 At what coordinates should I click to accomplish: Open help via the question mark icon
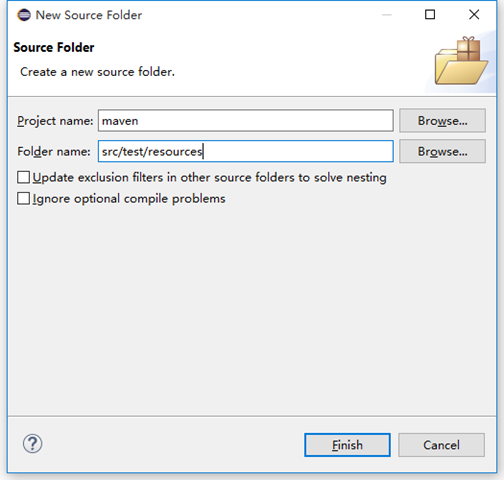point(32,444)
